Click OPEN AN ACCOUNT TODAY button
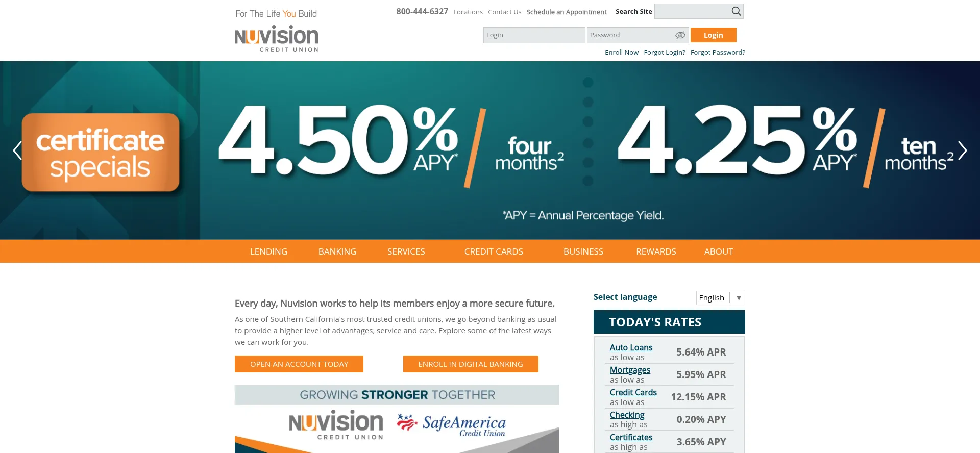 tap(299, 364)
